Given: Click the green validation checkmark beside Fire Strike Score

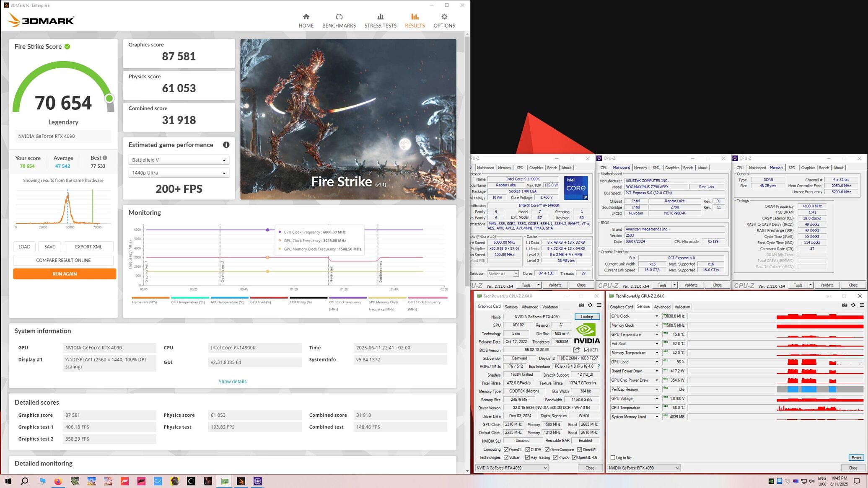Looking at the screenshot, I should point(67,46).
